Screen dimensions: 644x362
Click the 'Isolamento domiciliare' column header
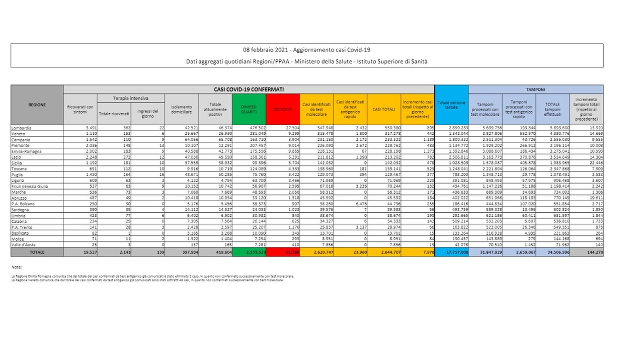(x=181, y=109)
